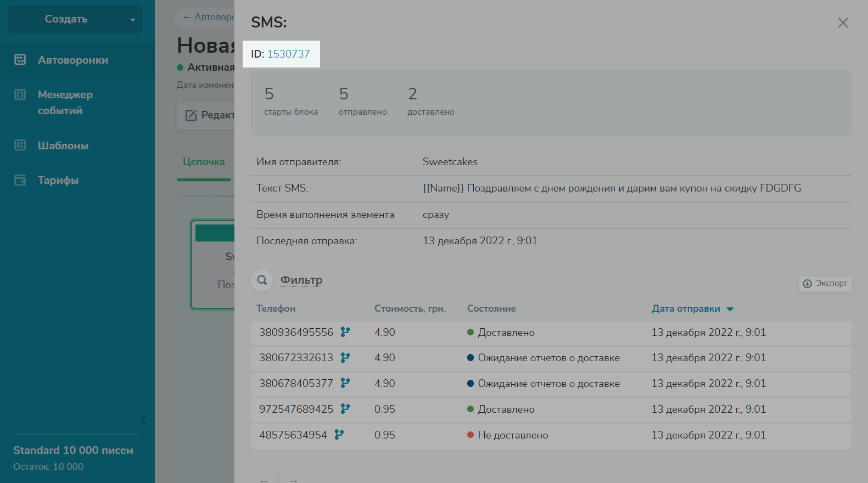
Task: Go to next page with right arrow
Action: pyautogui.click(x=293, y=479)
